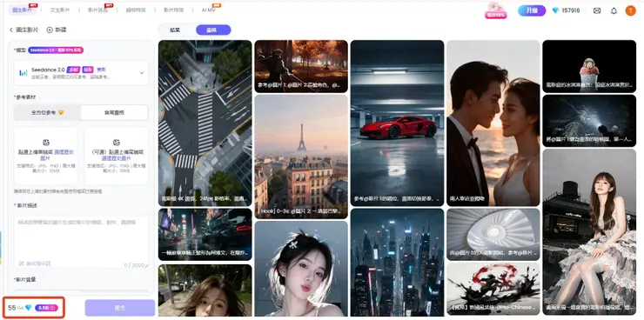Open the autumn forest swordsman thumbnail
644x320 pixels.
[301, 66]
